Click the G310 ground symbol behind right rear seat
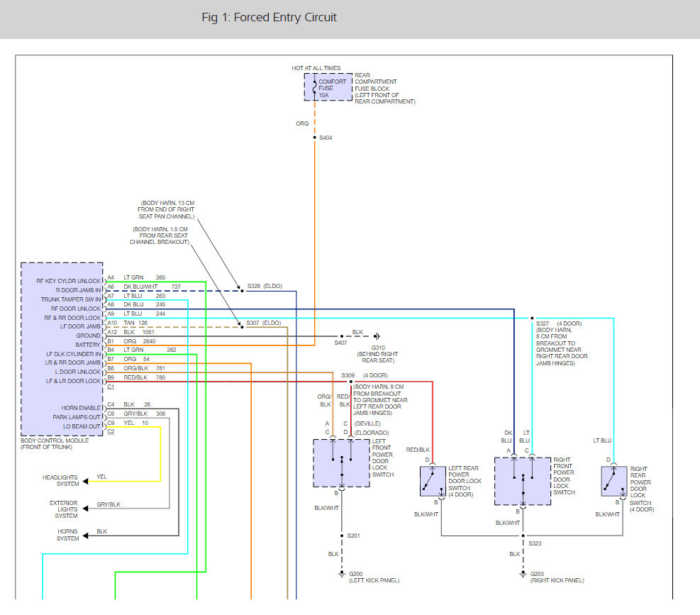The height and width of the screenshot is (615, 700). pyautogui.click(x=377, y=336)
